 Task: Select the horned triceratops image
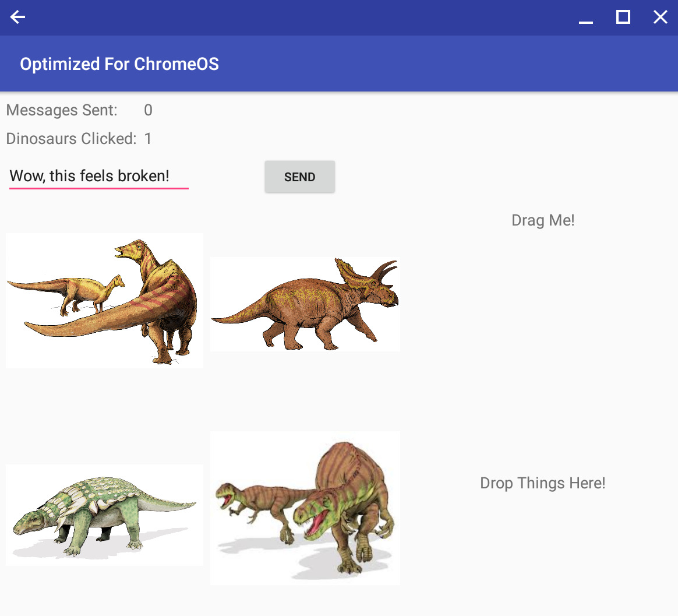305,304
